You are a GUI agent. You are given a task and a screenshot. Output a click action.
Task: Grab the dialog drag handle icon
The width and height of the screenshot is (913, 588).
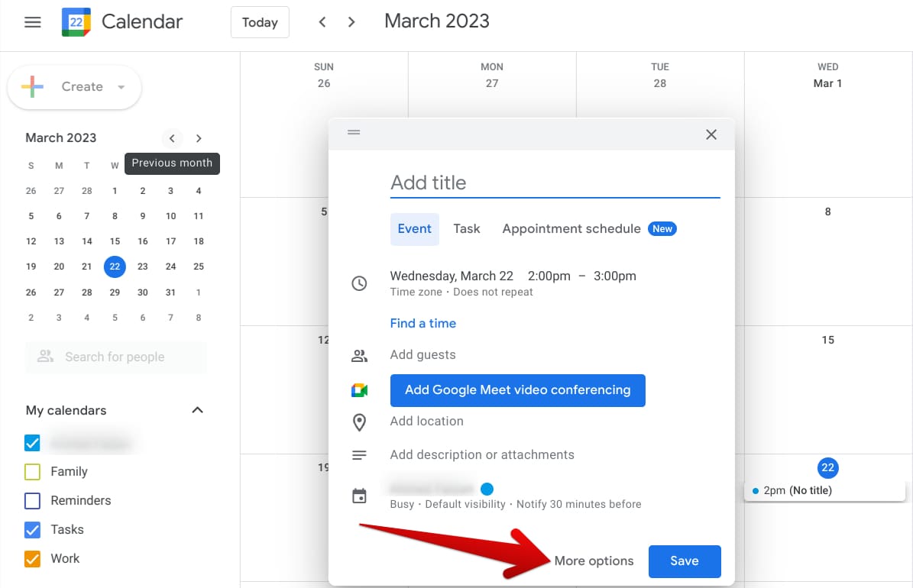pyautogui.click(x=354, y=132)
